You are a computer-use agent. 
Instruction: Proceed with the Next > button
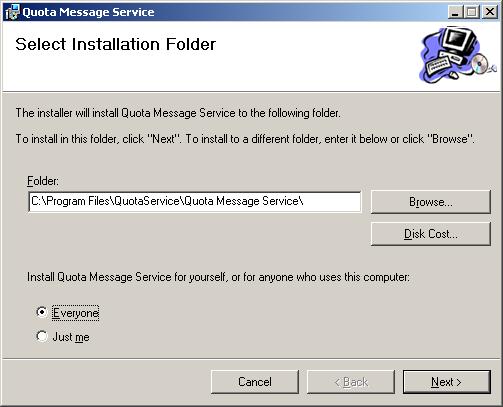pyautogui.click(x=447, y=382)
